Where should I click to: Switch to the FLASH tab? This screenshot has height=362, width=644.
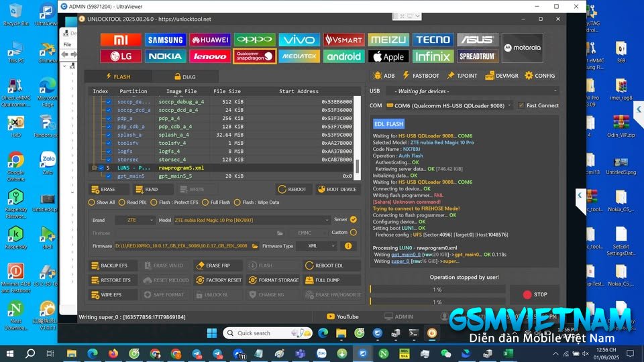click(x=118, y=76)
